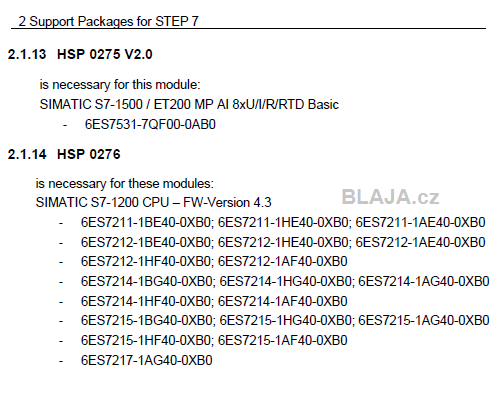Click 'SIMATIC S7-1200 CPU – FW-Version 4.3' line

pyautogui.click(x=154, y=202)
